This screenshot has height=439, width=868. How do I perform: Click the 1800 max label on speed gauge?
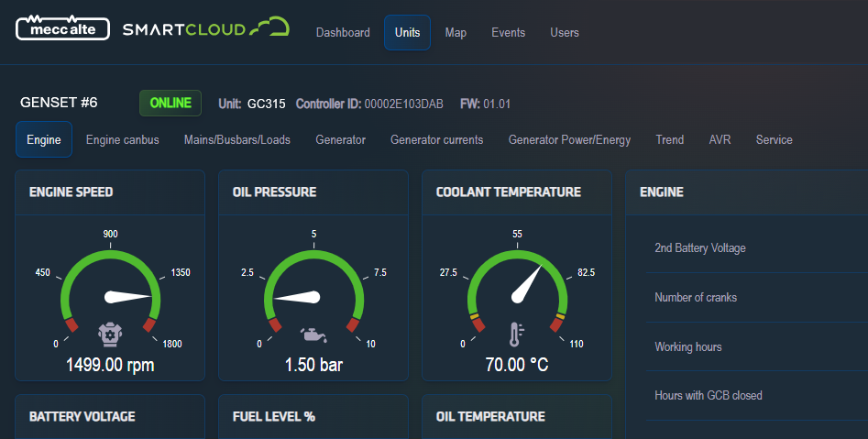(x=172, y=344)
